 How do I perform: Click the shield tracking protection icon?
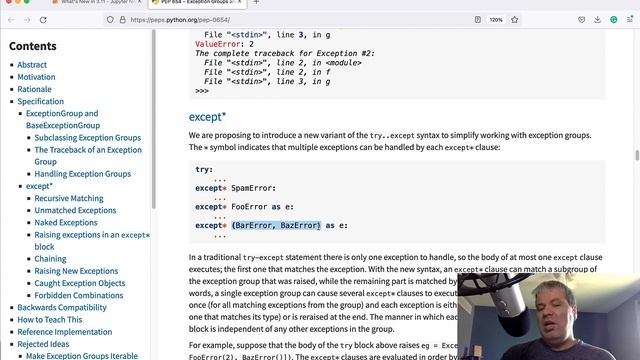coord(110,20)
